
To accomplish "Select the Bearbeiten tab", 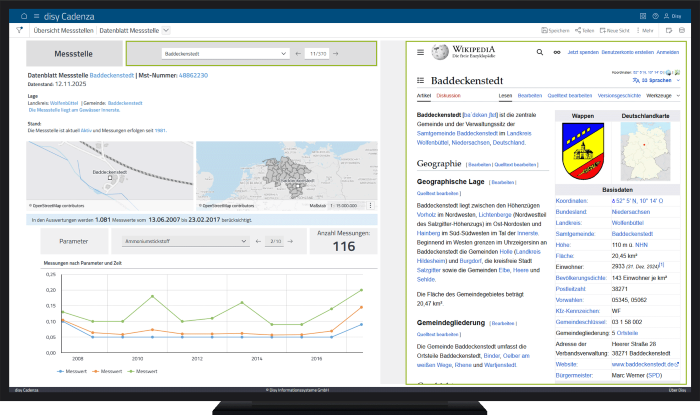I will (x=529, y=95).
